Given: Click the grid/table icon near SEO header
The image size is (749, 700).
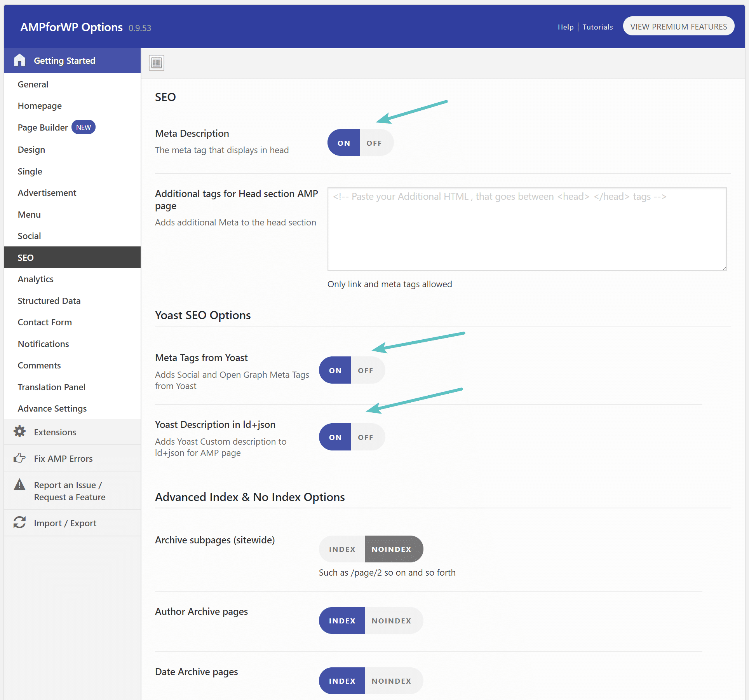Looking at the screenshot, I should tap(157, 62).
